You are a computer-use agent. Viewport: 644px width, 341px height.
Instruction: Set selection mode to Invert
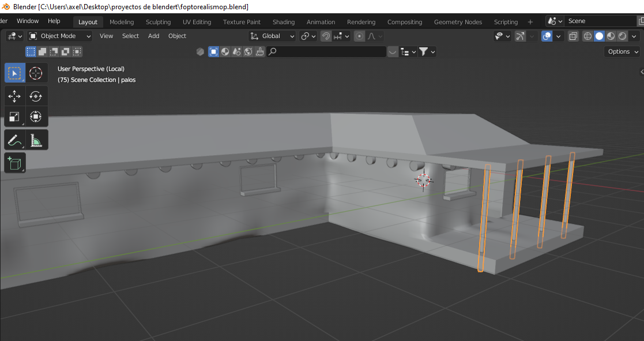coord(65,51)
